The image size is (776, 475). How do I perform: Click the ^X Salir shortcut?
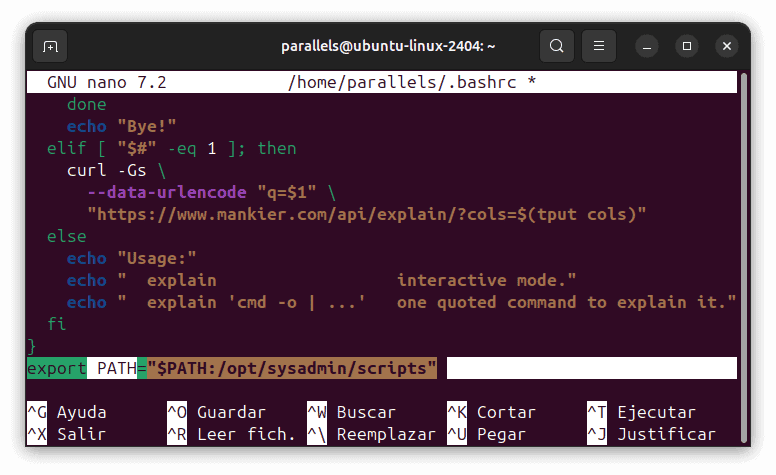click(67, 434)
